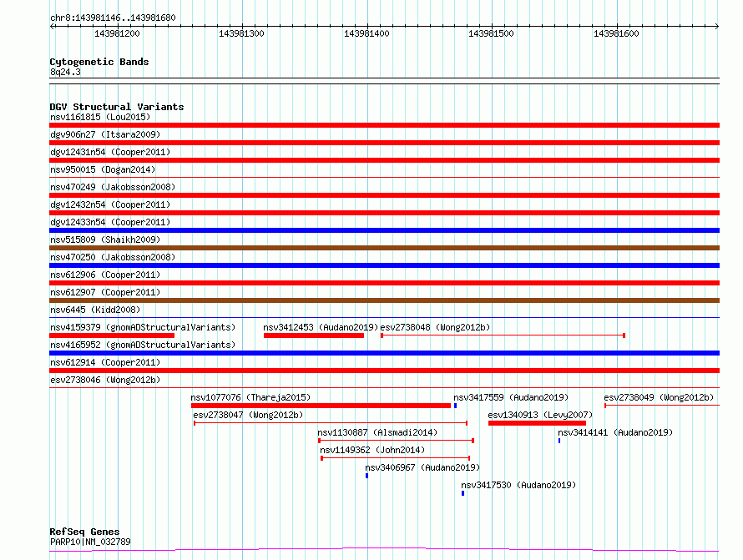Click the small blue nsv3414141 marker

(559, 440)
